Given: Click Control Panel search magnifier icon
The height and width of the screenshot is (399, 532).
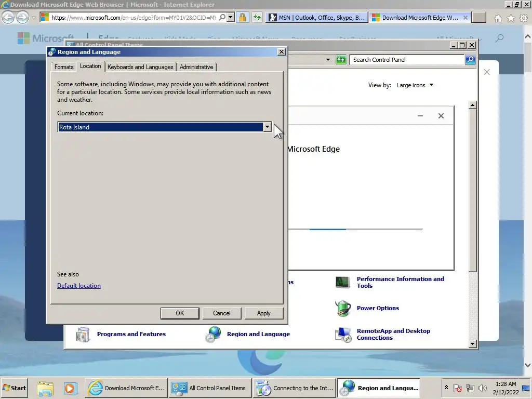Looking at the screenshot, I should [470, 60].
